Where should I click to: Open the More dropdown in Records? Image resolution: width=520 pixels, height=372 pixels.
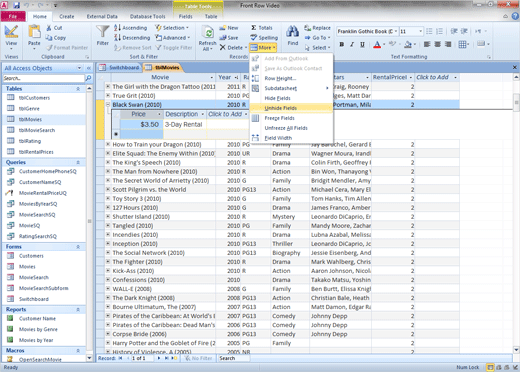(263, 48)
